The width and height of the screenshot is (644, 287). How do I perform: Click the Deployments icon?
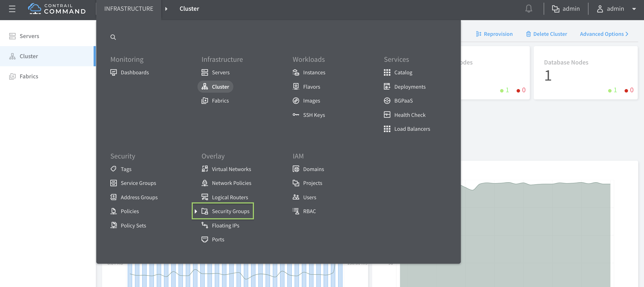click(387, 86)
